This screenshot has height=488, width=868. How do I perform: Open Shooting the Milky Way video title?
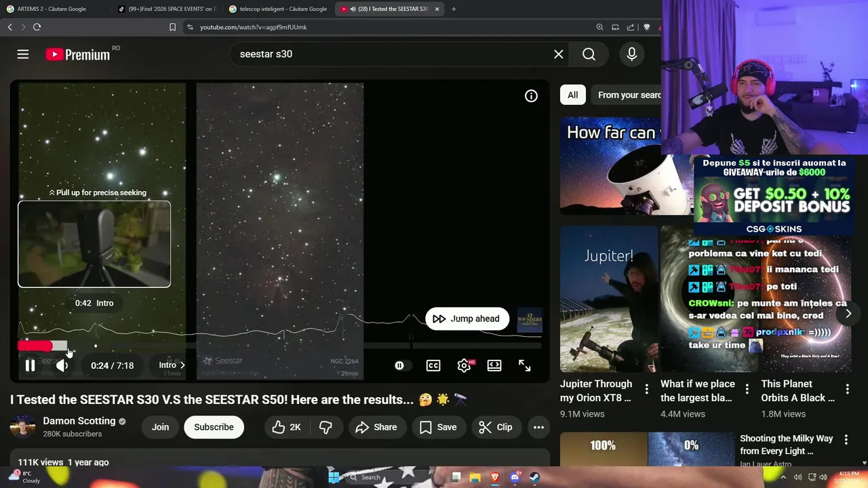(x=787, y=445)
